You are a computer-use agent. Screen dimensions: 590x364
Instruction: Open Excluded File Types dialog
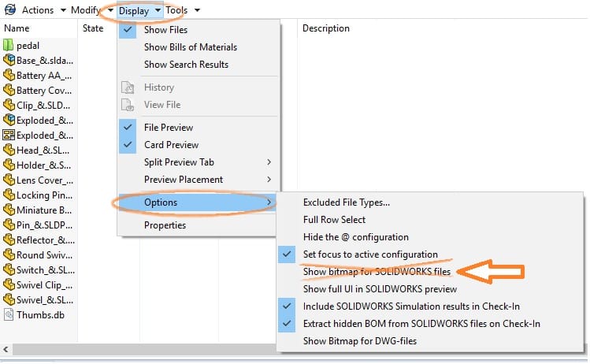click(x=346, y=202)
